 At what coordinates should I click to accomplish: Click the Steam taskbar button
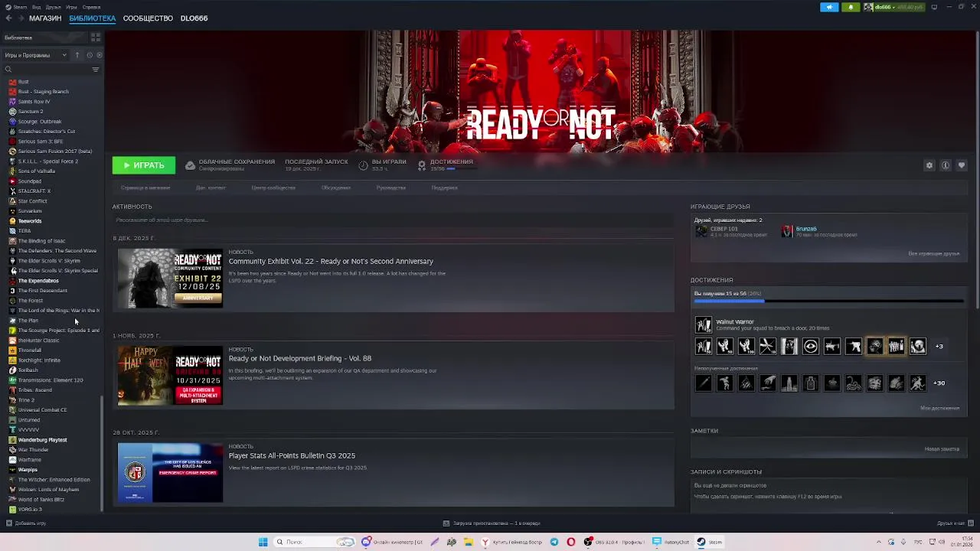click(709, 542)
